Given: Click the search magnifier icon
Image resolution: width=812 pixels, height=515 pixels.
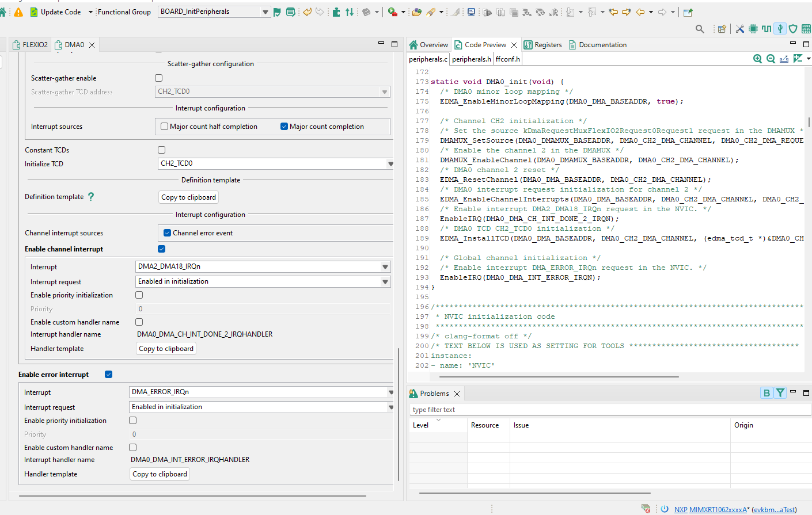Looking at the screenshot, I should click(700, 29).
